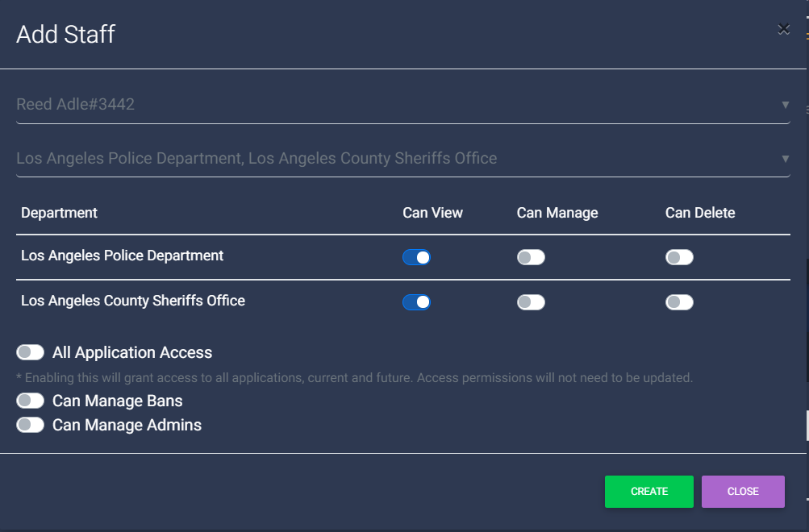Enable the Can Manage Bans permission
Screen dimensions: 809x532
(30, 401)
